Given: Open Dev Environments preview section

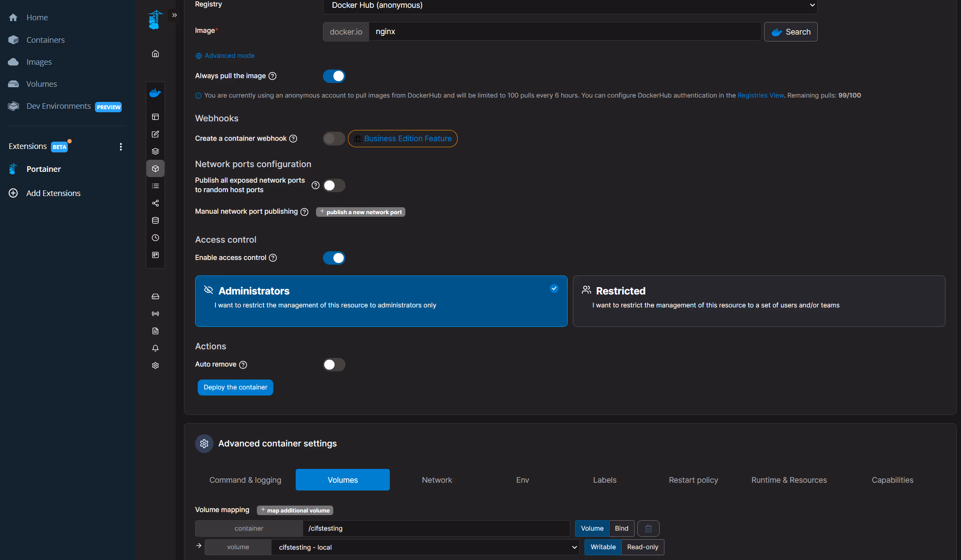Looking at the screenshot, I should [65, 106].
